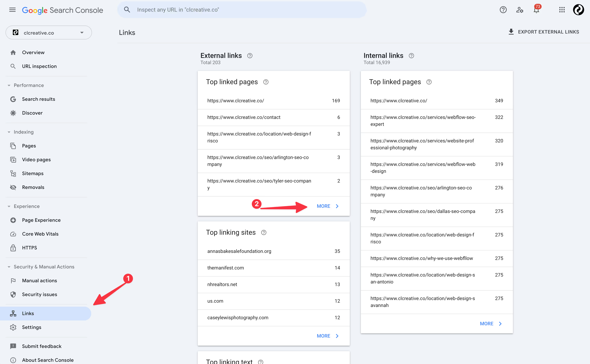Click help icon beside Top linking text
The height and width of the screenshot is (364, 590).
pos(260,362)
